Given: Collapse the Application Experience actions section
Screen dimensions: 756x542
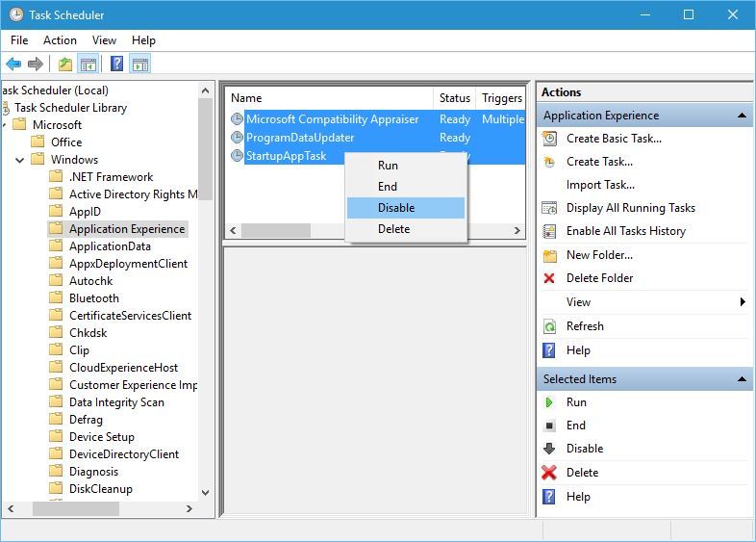Looking at the screenshot, I should coord(742,116).
